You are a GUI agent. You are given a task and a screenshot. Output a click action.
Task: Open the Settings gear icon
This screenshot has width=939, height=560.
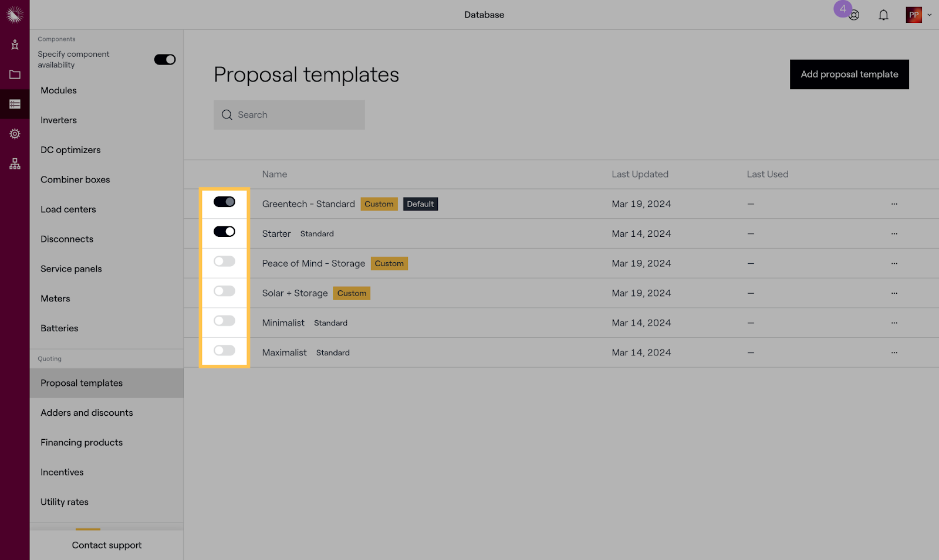[x=15, y=134]
